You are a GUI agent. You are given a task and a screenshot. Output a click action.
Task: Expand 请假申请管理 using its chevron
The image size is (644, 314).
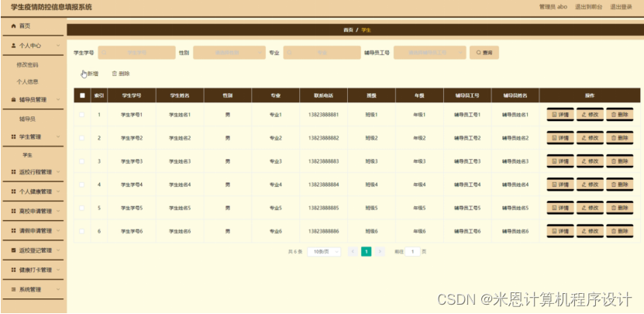point(58,231)
